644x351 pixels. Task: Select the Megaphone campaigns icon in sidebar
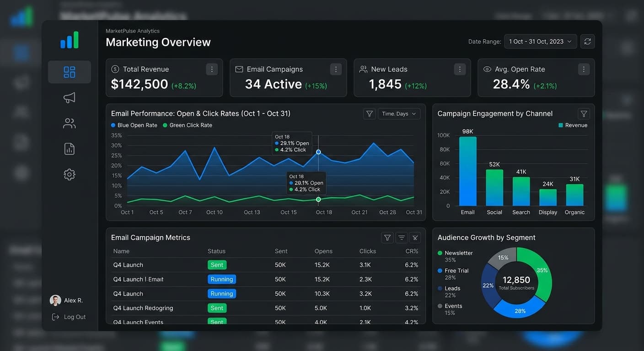click(x=70, y=97)
